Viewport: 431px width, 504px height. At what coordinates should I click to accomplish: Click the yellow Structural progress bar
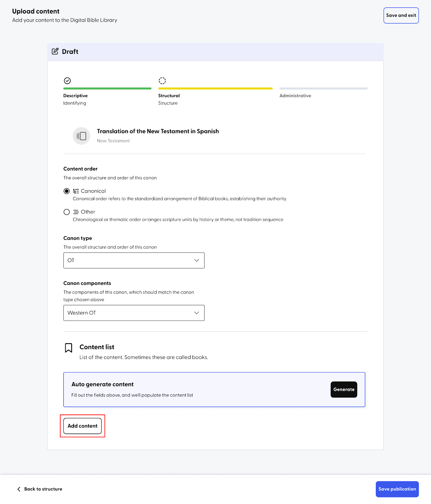click(215, 89)
